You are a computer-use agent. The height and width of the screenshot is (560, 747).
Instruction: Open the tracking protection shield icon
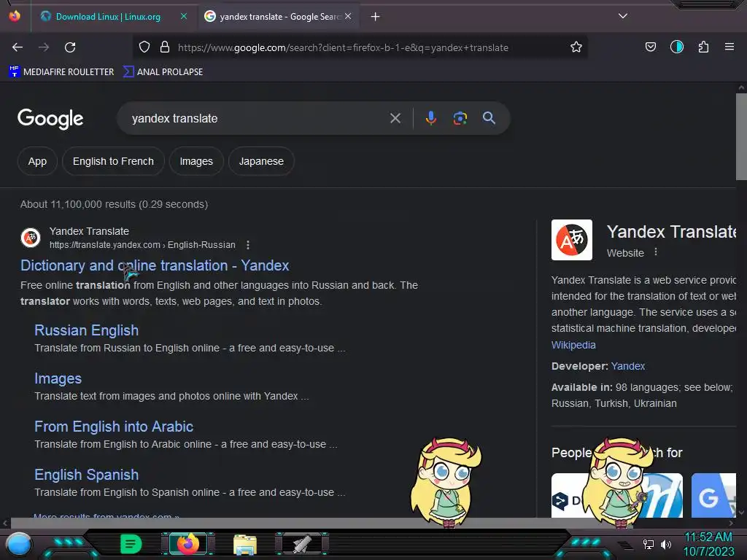tap(144, 47)
